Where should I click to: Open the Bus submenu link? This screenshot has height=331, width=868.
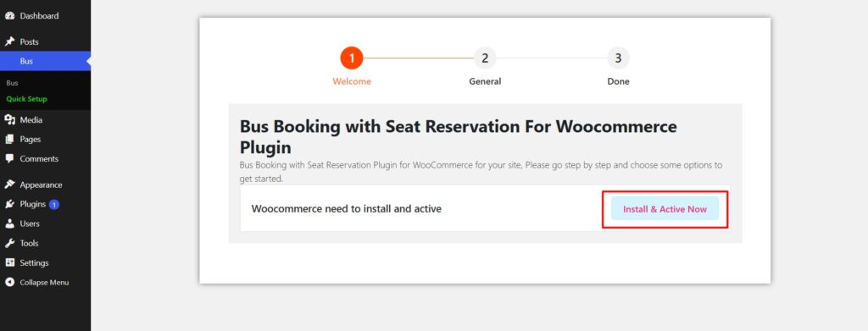(12, 83)
